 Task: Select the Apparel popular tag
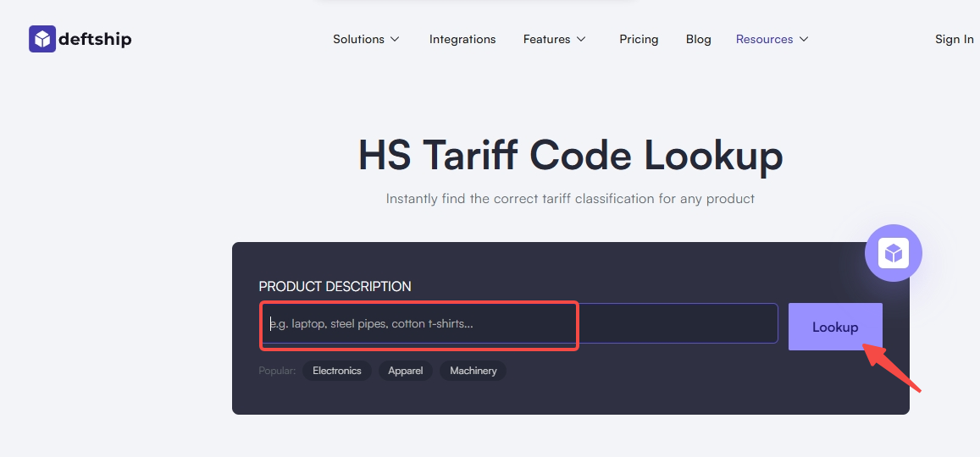[x=405, y=371]
